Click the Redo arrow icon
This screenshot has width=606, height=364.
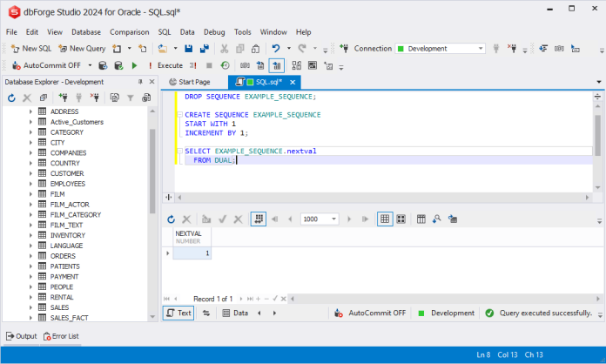pyautogui.click(x=302, y=49)
